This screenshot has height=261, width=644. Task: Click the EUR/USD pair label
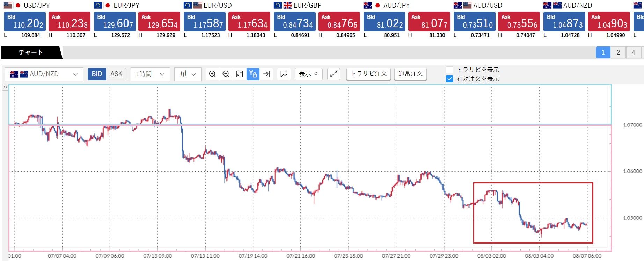[218, 5]
